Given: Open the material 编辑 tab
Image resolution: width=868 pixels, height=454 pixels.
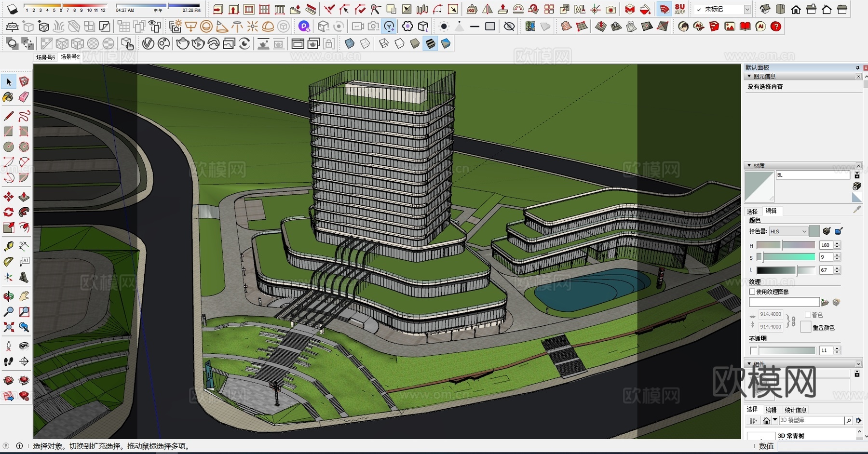Looking at the screenshot, I should click(771, 211).
